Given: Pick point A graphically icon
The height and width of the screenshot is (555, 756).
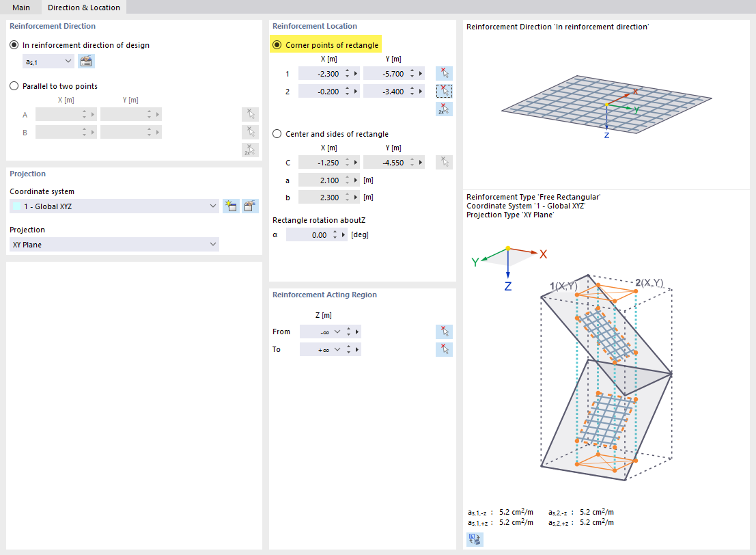Looking at the screenshot, I should 250,114.
